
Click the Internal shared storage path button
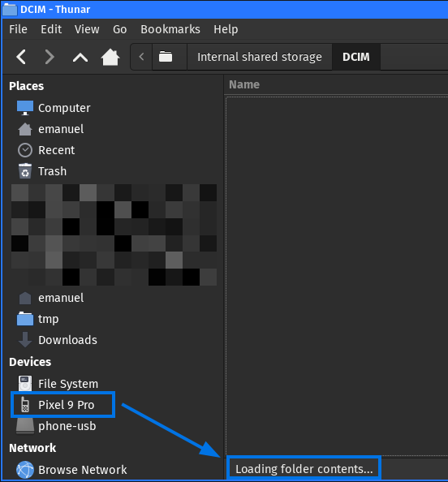tap(260, 57)
